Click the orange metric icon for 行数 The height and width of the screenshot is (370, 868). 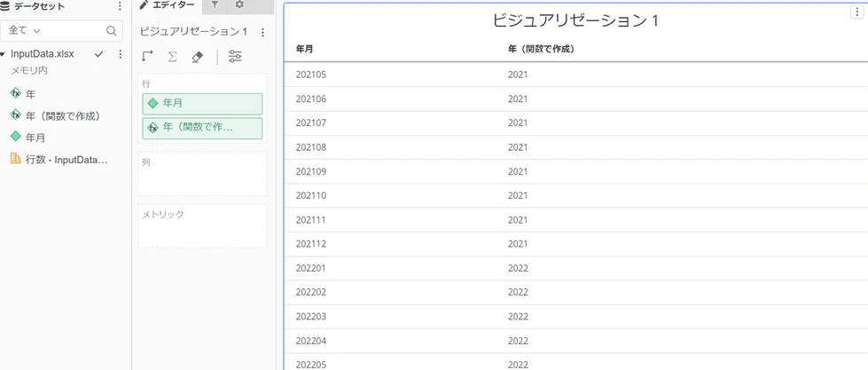[x=15, y=159]
